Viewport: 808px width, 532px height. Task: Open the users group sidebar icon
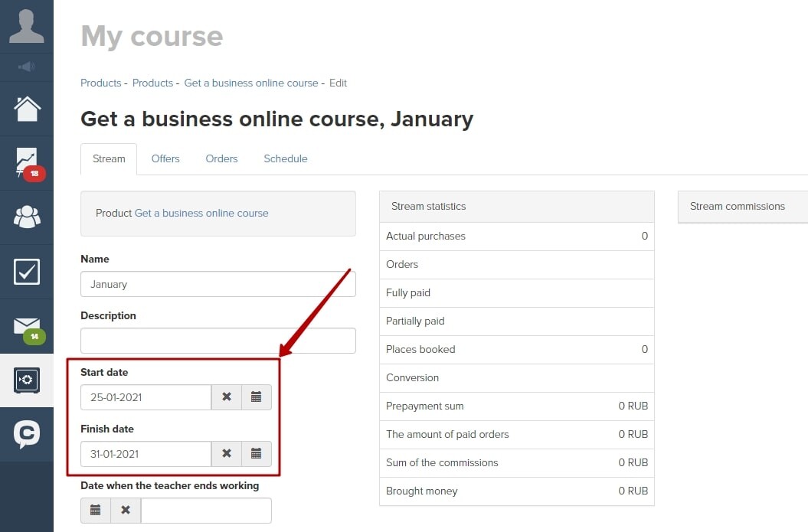(27, 217)
